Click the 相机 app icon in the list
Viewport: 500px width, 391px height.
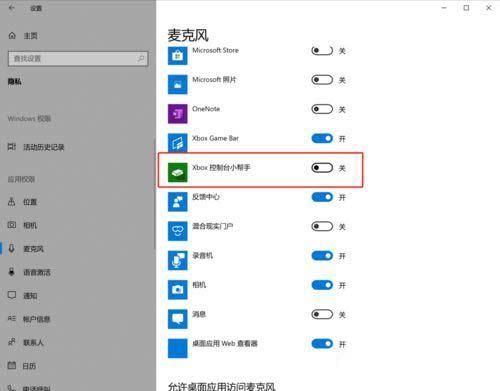(x=177, y=290)
